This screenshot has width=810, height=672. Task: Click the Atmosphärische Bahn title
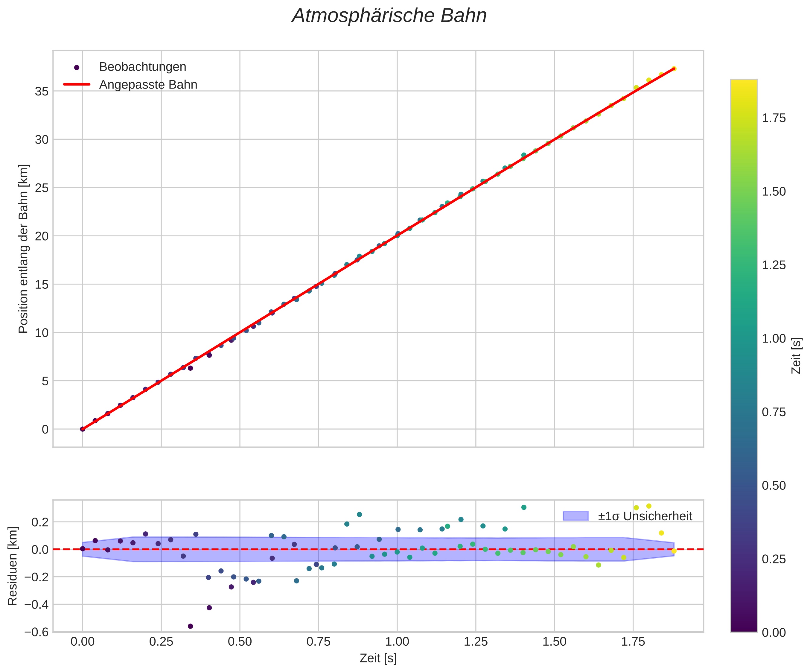[x=389, y=16]
